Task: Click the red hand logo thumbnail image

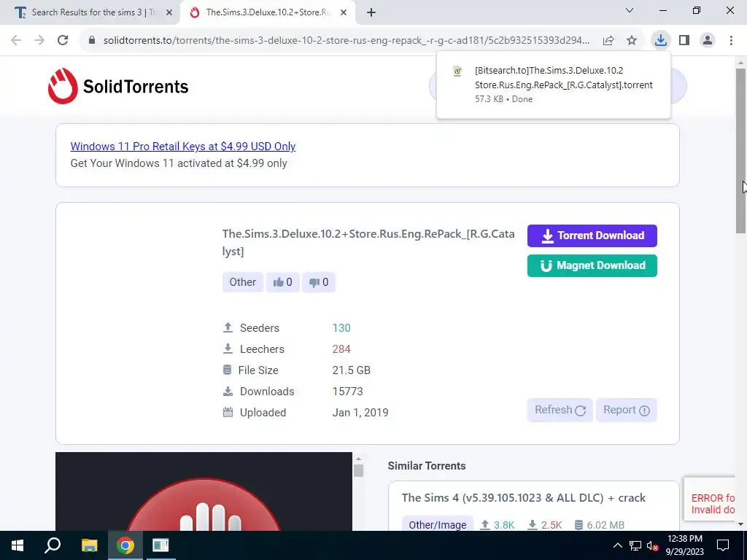Action: coord(204,491)
